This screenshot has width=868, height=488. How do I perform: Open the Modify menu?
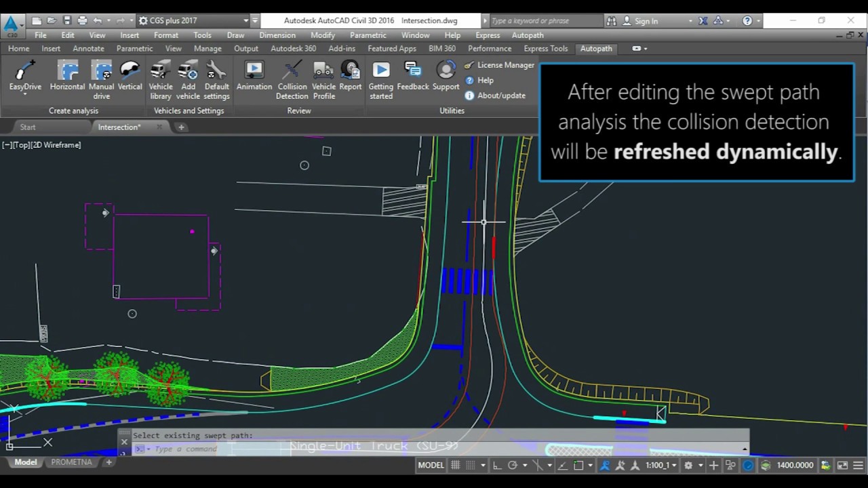click(323, 35)
